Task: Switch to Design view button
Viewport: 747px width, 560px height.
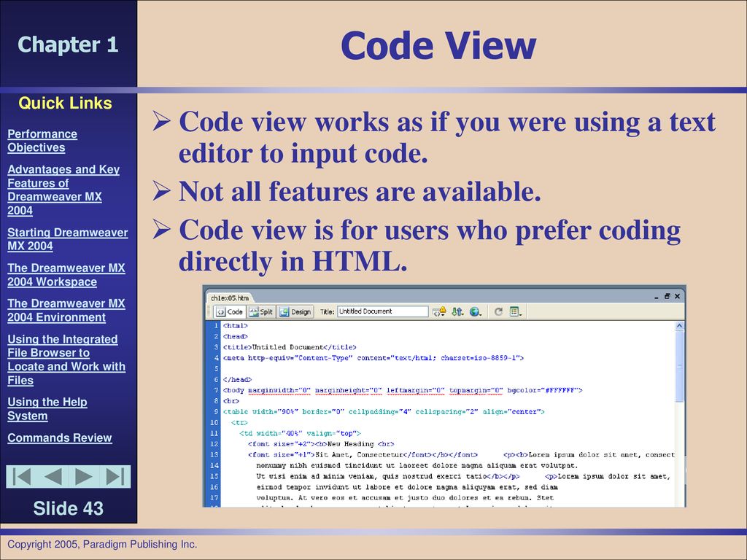Action: (x=295, y=312)
